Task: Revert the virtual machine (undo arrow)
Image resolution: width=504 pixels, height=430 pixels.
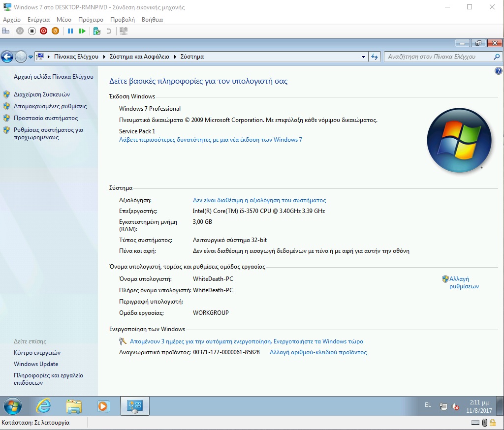Action: [x=109, y=31]
